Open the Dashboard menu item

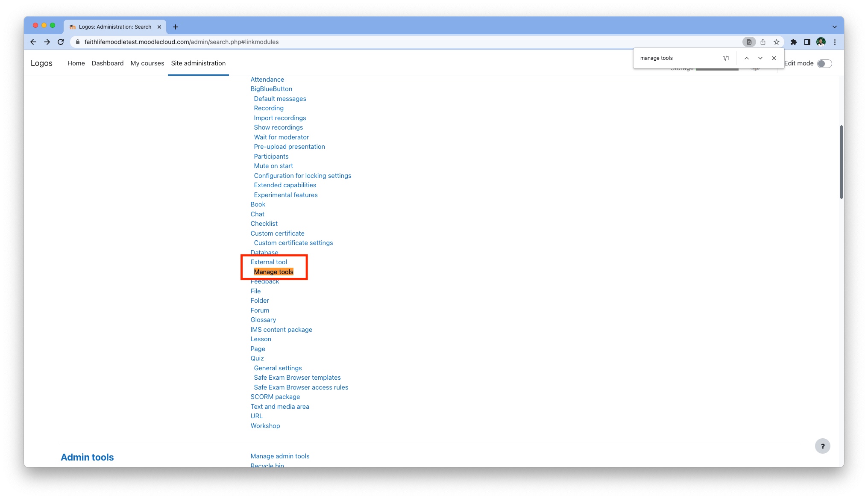108,63
